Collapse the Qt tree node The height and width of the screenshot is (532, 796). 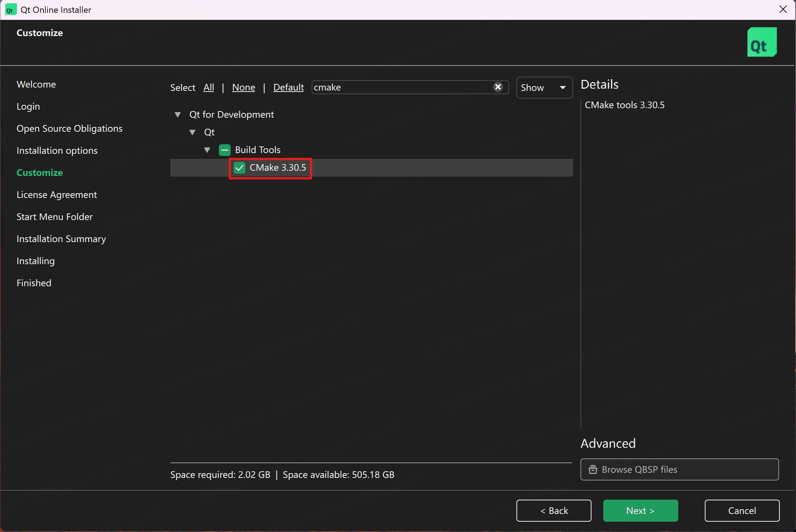pyautogui.click(x=192, y=132)
